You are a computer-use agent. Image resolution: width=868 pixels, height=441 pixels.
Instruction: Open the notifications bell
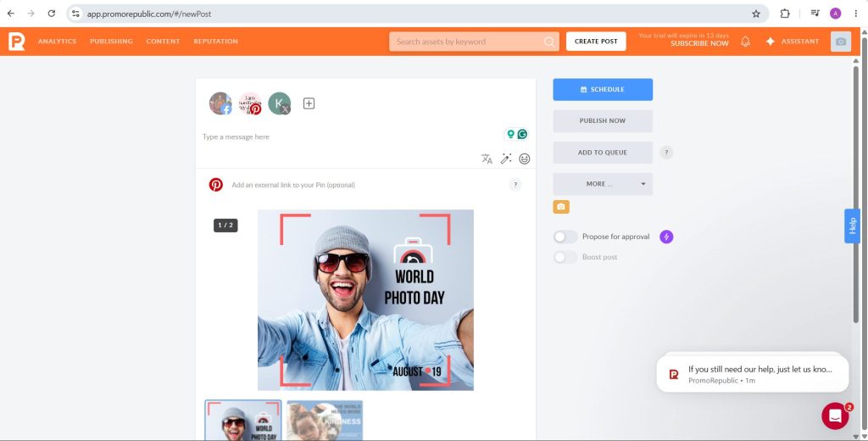pyautogui.click(x=745, y=42)
